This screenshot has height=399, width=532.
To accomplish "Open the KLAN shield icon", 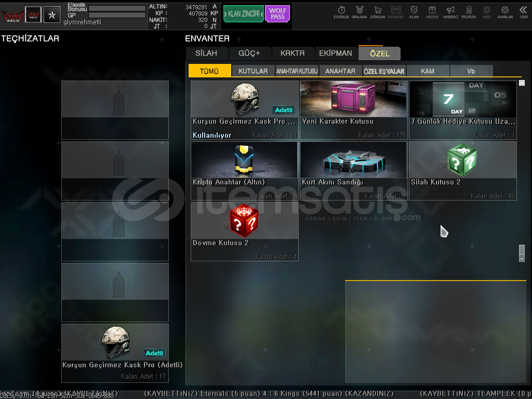I will 414,12.
